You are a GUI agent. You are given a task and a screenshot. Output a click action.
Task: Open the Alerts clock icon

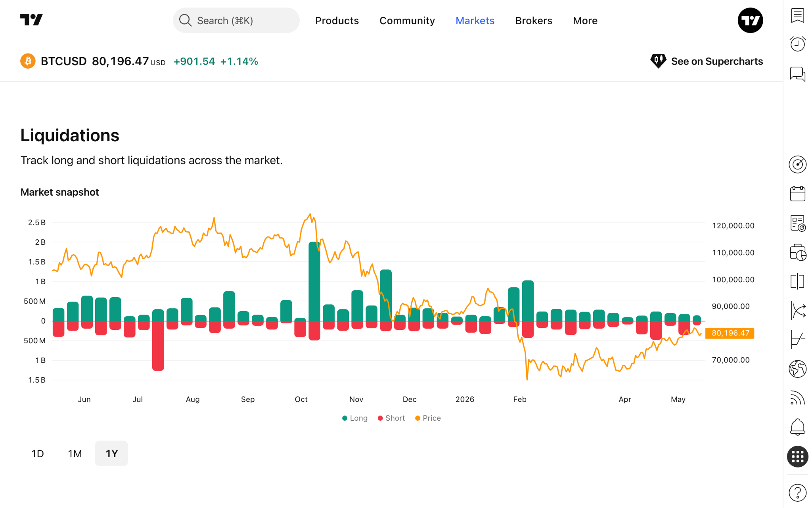pos(797,44)
